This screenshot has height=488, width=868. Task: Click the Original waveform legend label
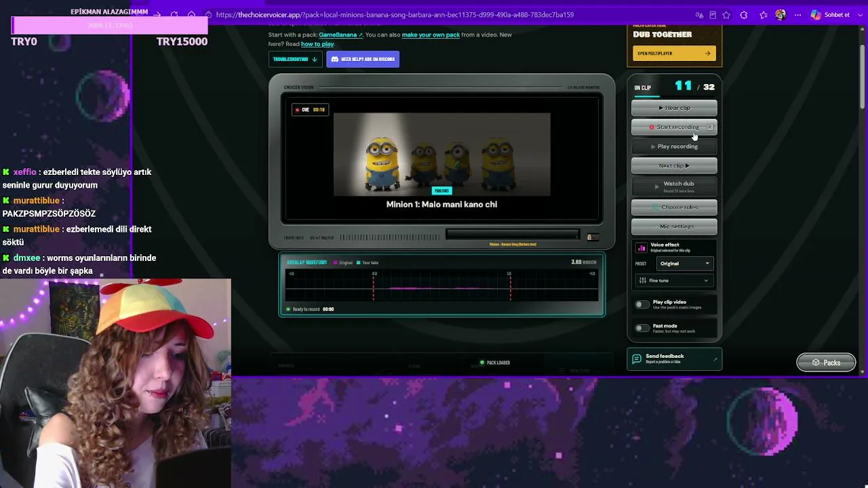click(x=343, y=263)
